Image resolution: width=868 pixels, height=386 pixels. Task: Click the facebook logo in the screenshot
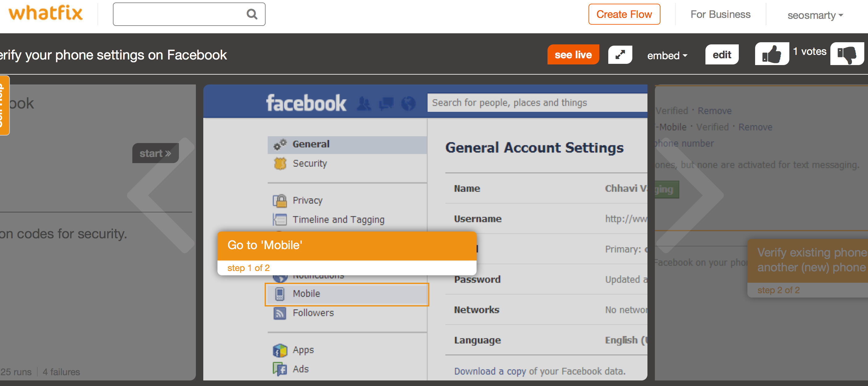306,103
